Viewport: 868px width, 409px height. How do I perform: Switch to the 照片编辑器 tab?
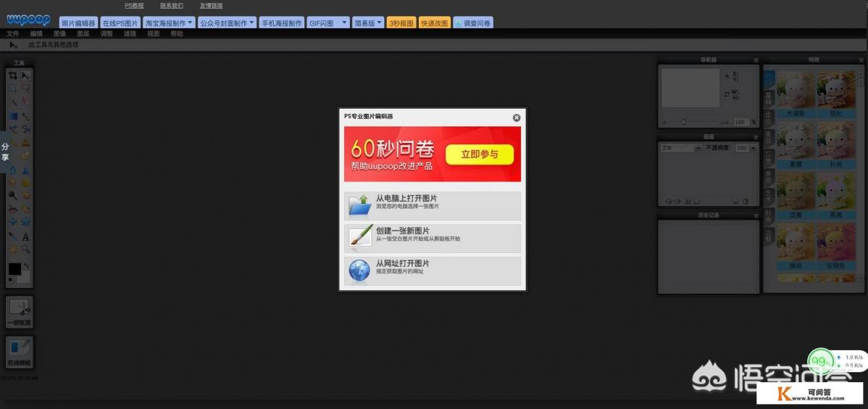pyautogui.click(x=78, y=22)
